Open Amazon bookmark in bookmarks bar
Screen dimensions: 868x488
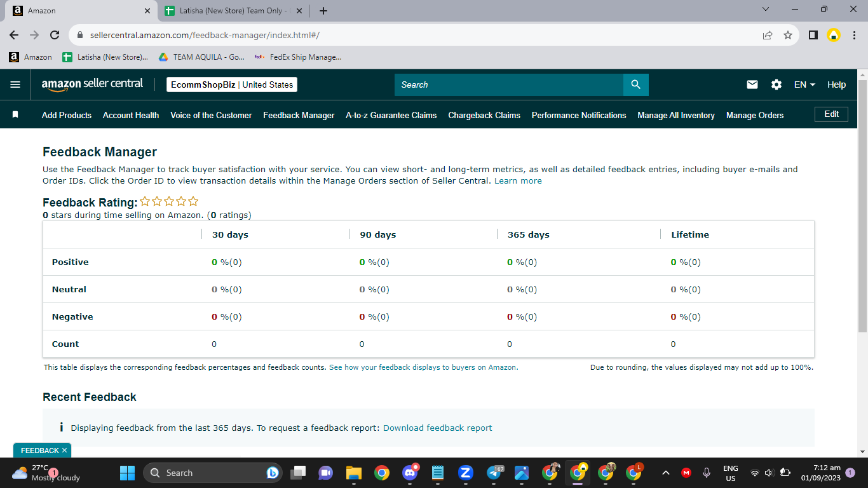click(31, 57)
